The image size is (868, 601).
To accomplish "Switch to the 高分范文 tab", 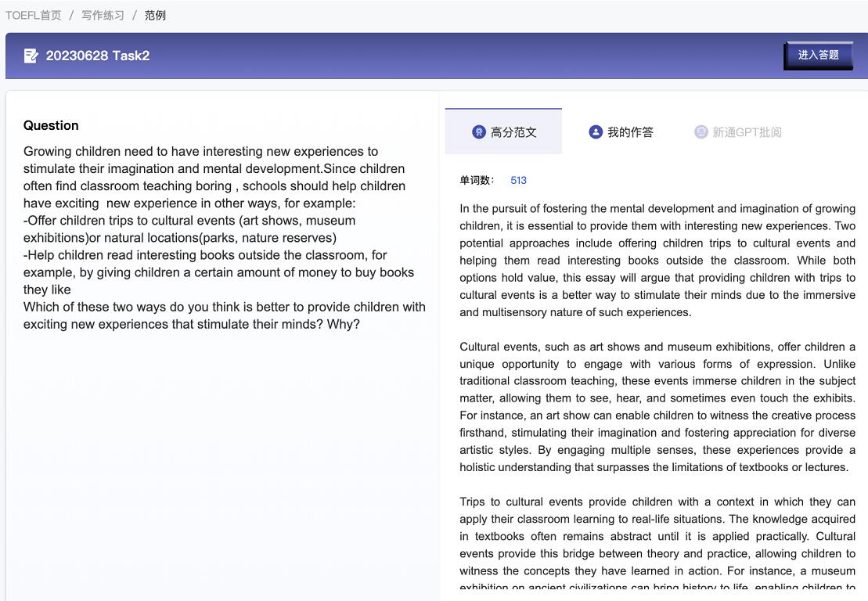I will click(503, 131).
